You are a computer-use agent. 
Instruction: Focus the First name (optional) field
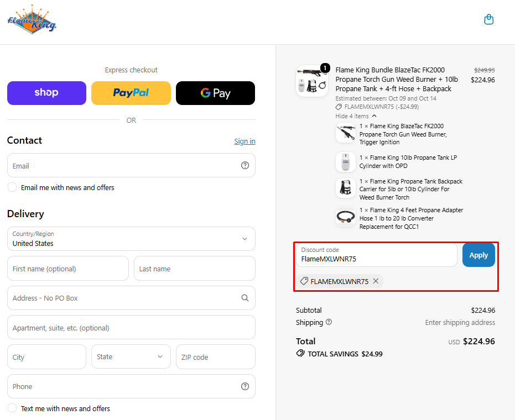[68, 269]
